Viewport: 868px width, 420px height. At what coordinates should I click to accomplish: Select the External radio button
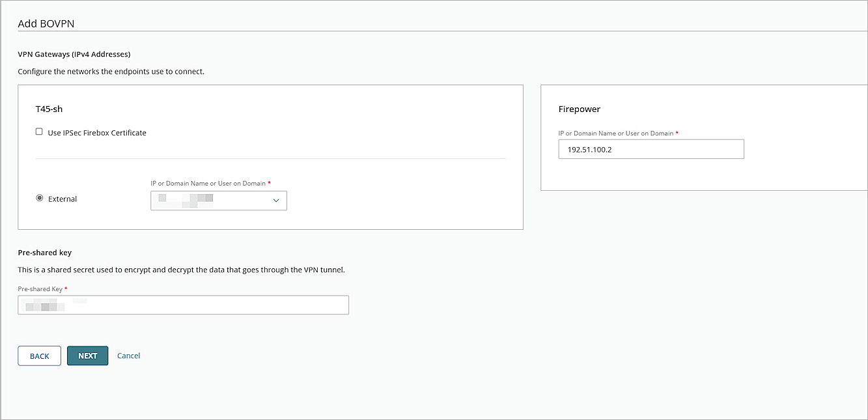pos(39,197)
